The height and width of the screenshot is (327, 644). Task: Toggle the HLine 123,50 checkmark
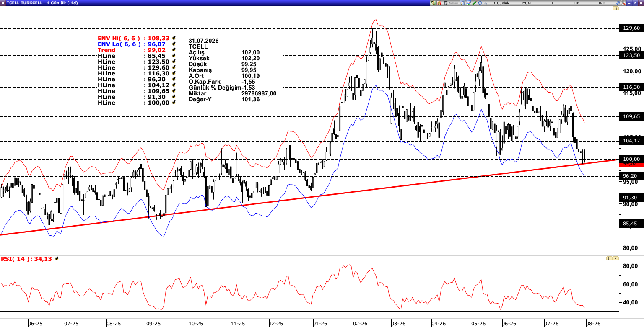tap(174, 62)
